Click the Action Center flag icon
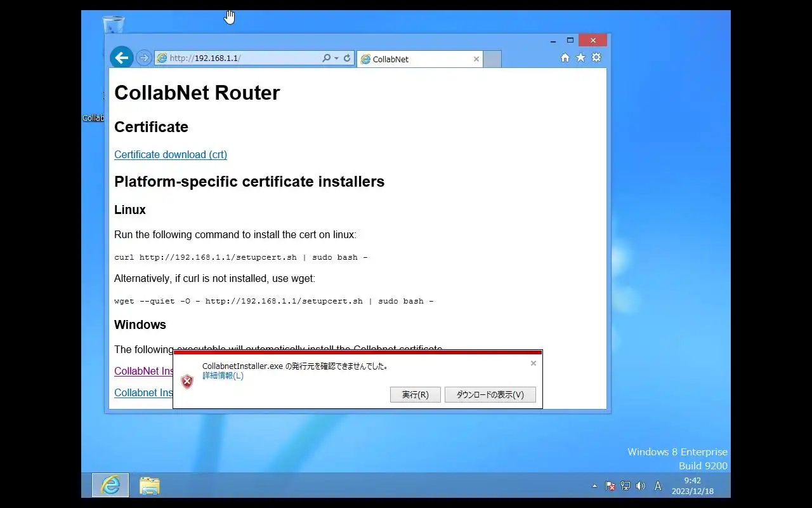The image size is (812, 508). click(610, 486)
